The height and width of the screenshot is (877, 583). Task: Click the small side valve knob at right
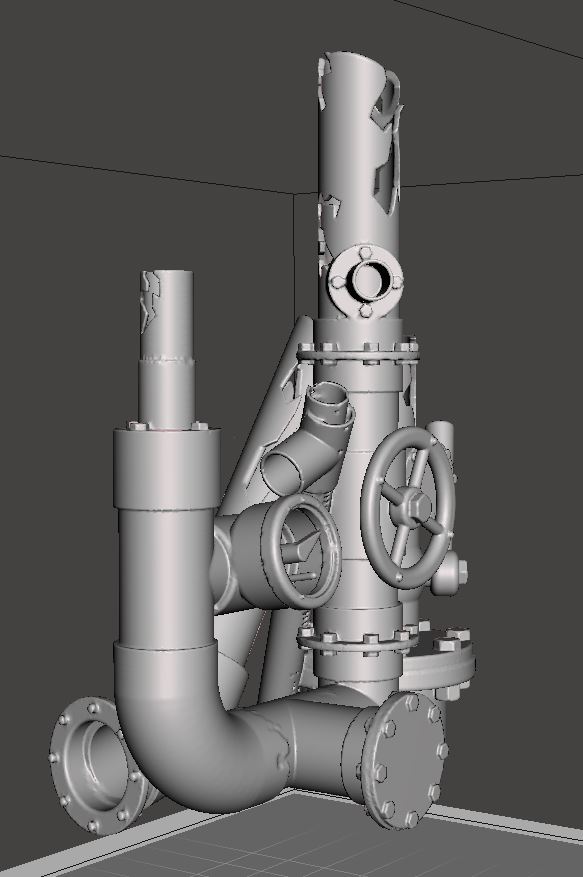[x=450, y=577]
